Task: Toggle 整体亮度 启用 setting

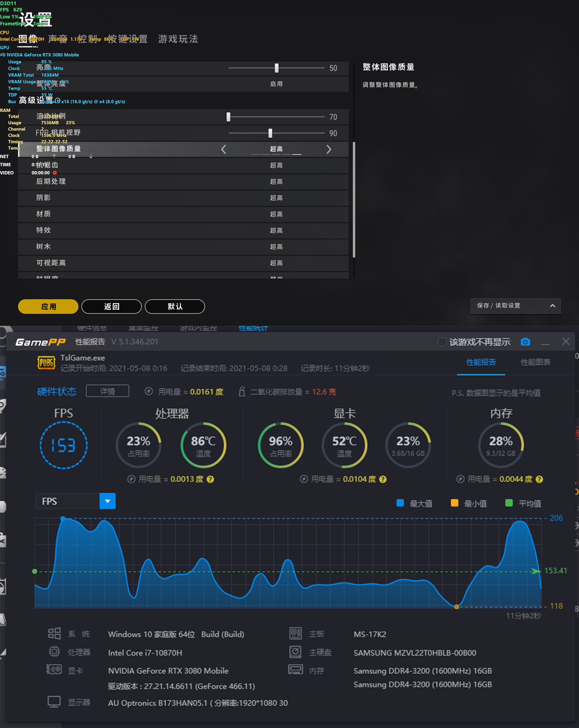Action: (x=276, y=84)
